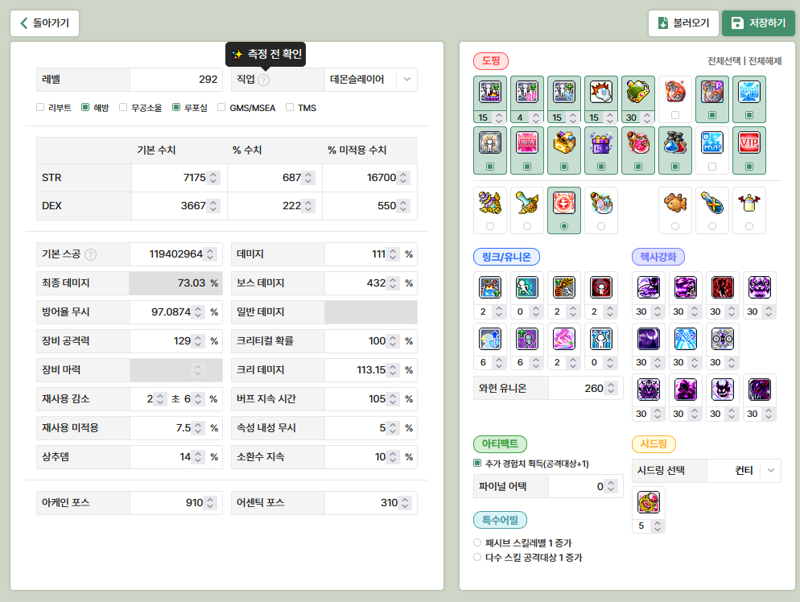Viewport: 800px width, 602px height.
Task: Open the 시드링 선택 dropdown showing 컨티
Action: click(x=744, y=470)
